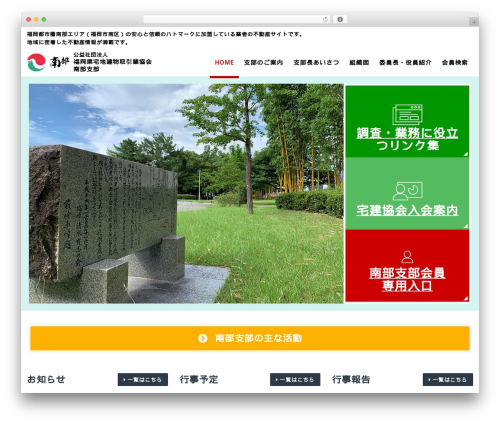
Task: Click the red-green association logo
Action: coord(36,62)
